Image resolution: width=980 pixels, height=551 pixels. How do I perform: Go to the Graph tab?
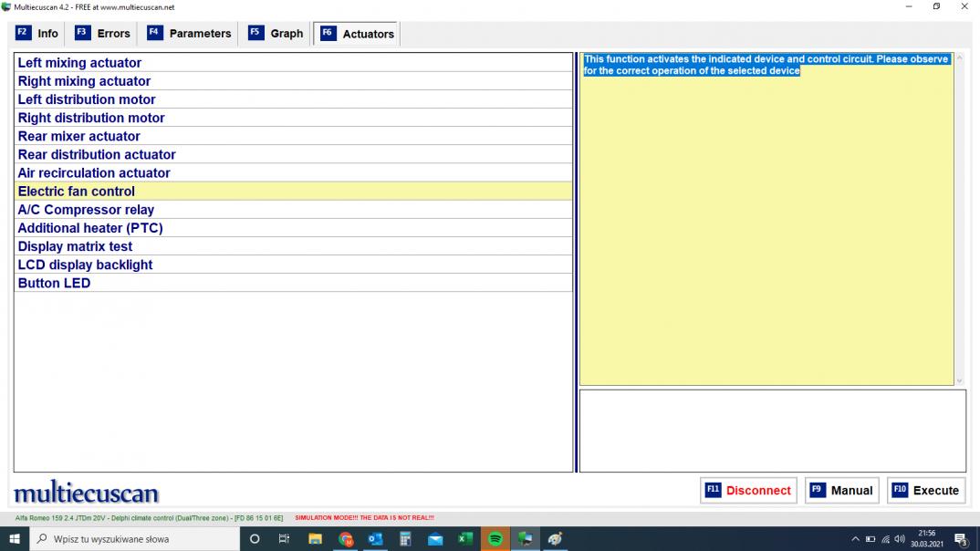tap(276, 34)
